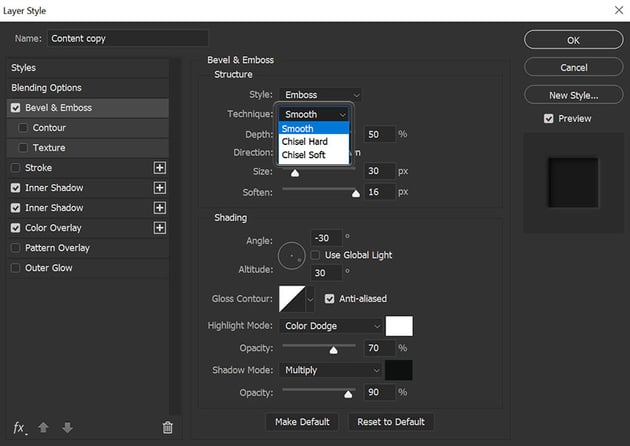Click the Highlight Opacity slider handle
Screen dimensions: 630x446
tap(333, 350)
